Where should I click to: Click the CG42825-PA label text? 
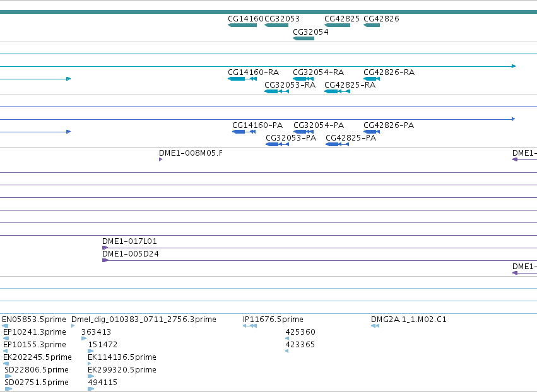tap(351, 138)
